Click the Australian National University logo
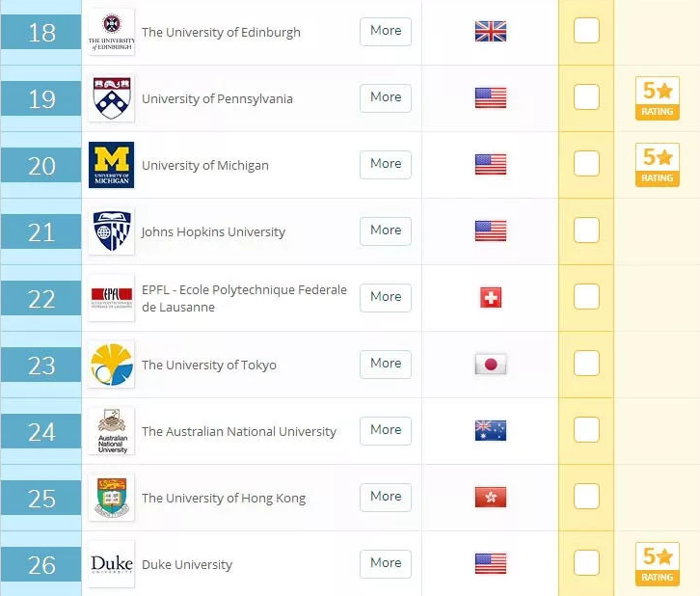Image resolution: width=700 pixels, height=596 pixels. click(111, 431)
